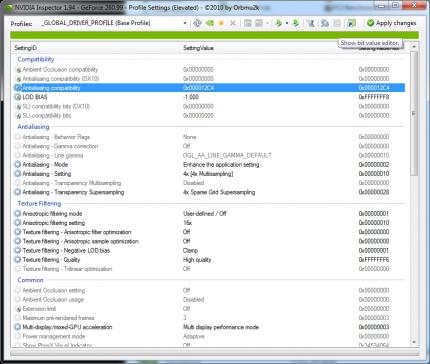Image resolution: width=430 pixels, height=364 pixels.
Task: Click the orange create new profile icon
Action: point(221,23)
